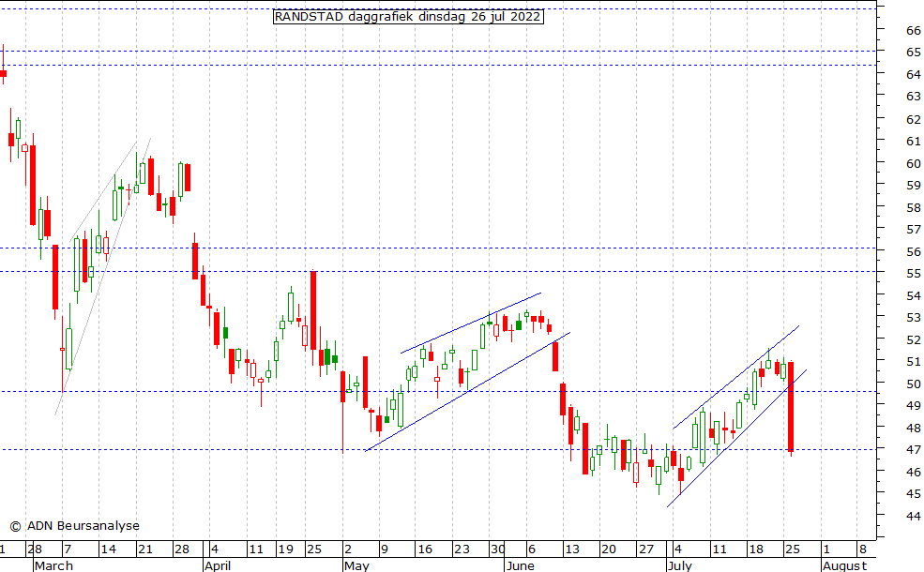
Task: Click date axis label 6 in June
Action: pos(532,549)
